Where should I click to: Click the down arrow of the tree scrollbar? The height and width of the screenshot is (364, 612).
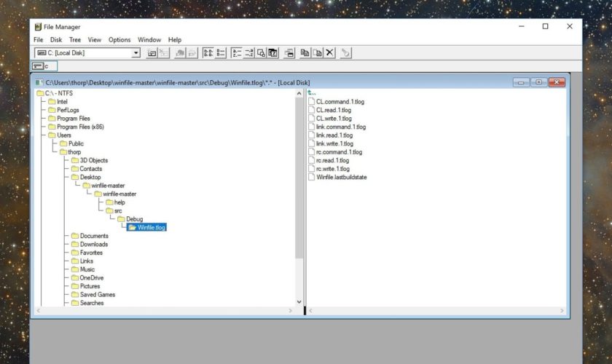(299, 301)
